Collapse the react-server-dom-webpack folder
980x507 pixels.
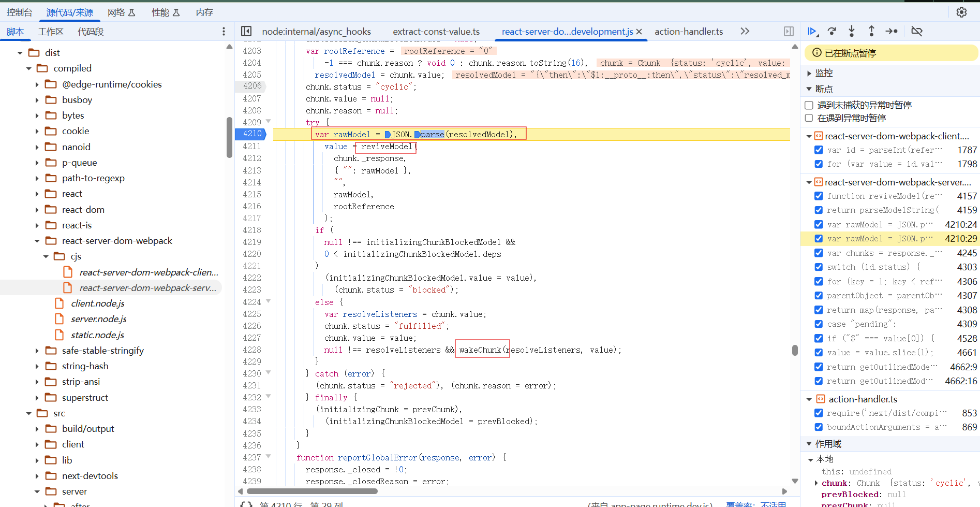click(x=37, y=241)
